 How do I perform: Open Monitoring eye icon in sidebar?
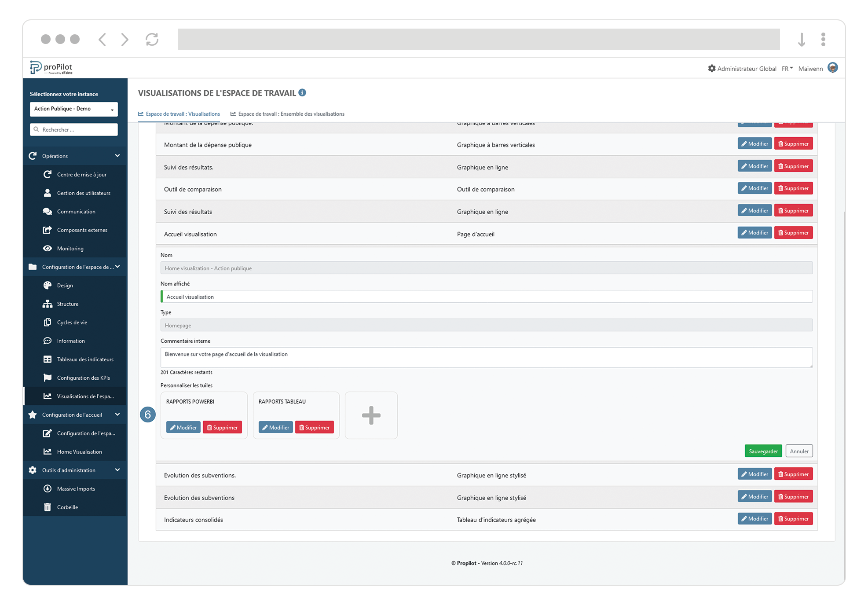(48, 248)
